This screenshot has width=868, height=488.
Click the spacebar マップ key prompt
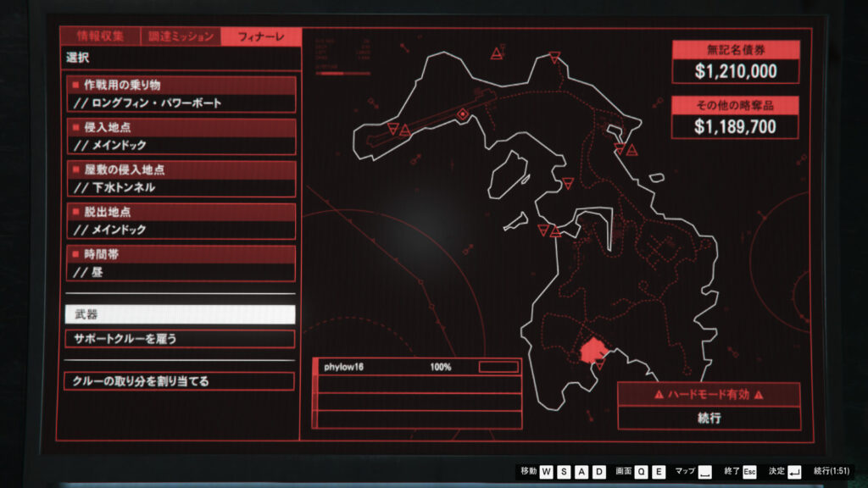(704, 471)
